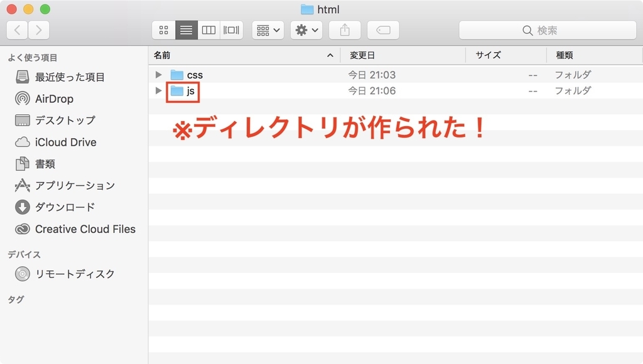The width and height of the screenshot is (643, 364).
Task: Open アプリケーション in sidebar
Action: click(75, 185)
